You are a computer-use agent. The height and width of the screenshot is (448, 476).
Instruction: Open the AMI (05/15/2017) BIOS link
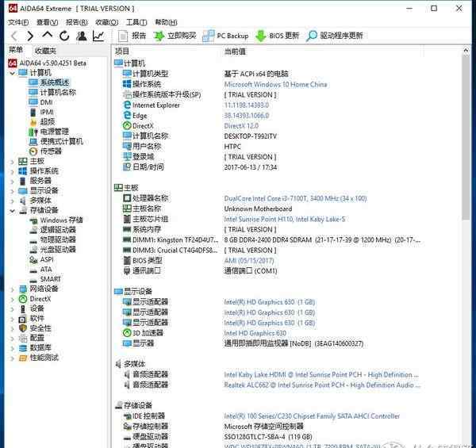point(249,261)
